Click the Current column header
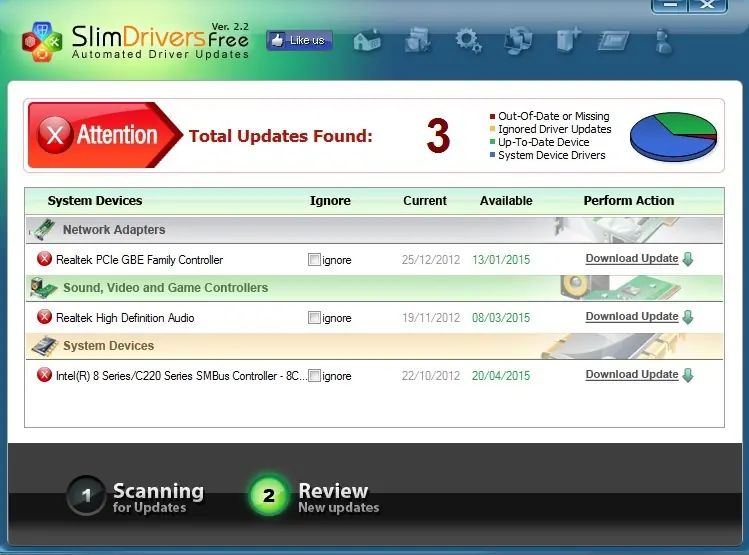This screenshot has height=555, width=749. (x=425, y=201)
